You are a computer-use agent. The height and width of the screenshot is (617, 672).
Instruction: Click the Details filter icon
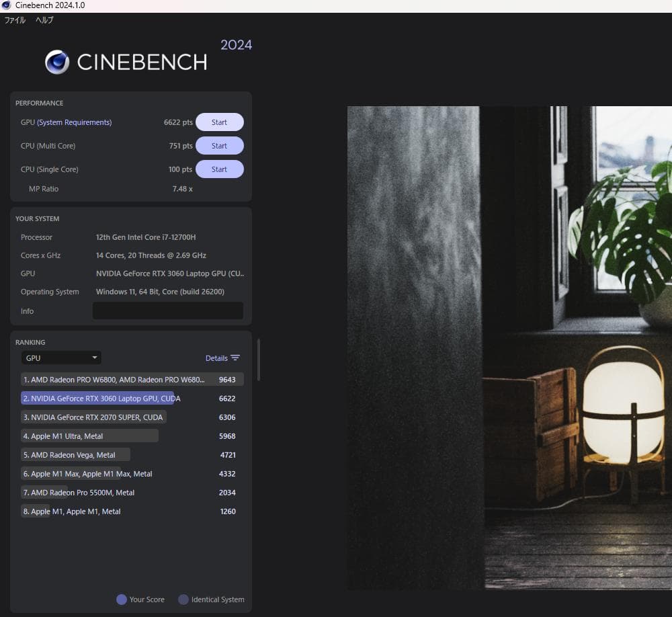coord(235,358)
